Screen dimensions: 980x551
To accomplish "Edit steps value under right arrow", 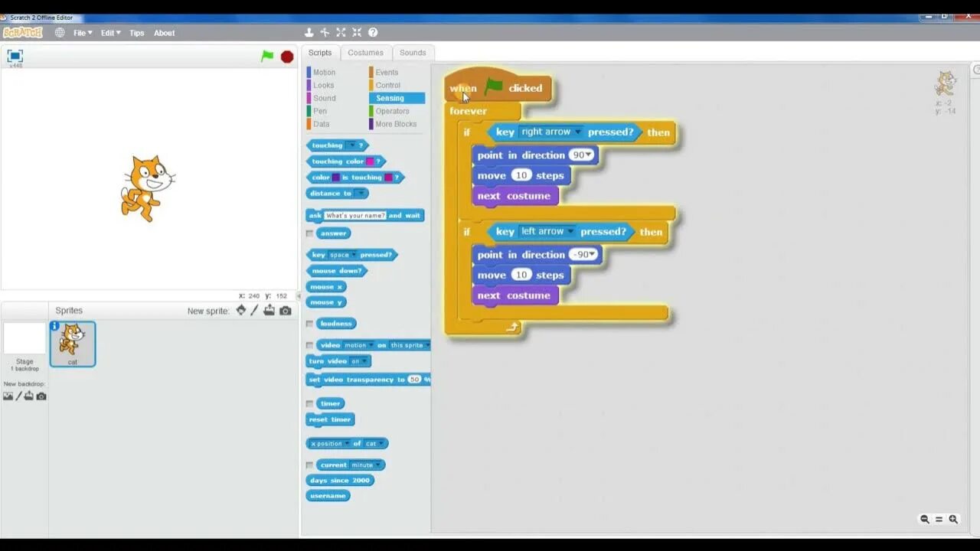I will coord(521,175).
